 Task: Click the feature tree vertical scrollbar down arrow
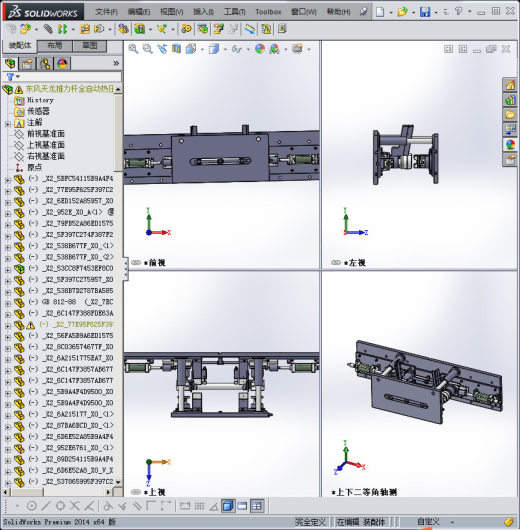[118, 482]
